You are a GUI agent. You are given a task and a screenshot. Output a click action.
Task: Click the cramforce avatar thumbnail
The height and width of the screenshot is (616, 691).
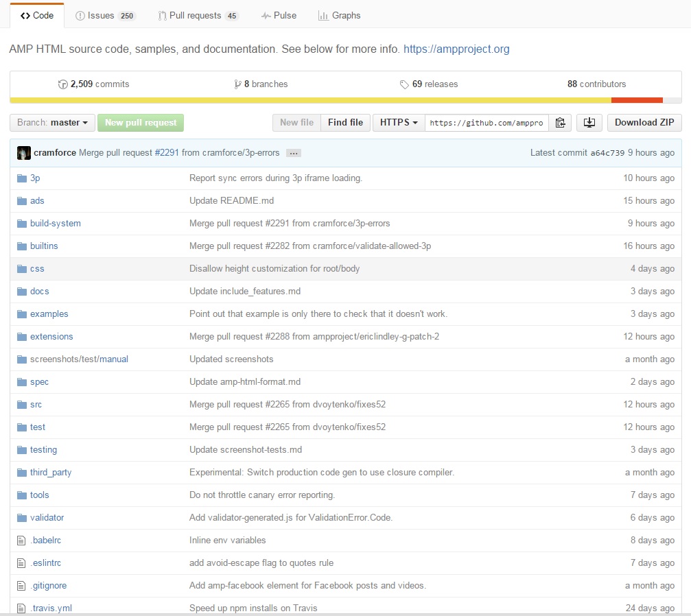(24, 153)
